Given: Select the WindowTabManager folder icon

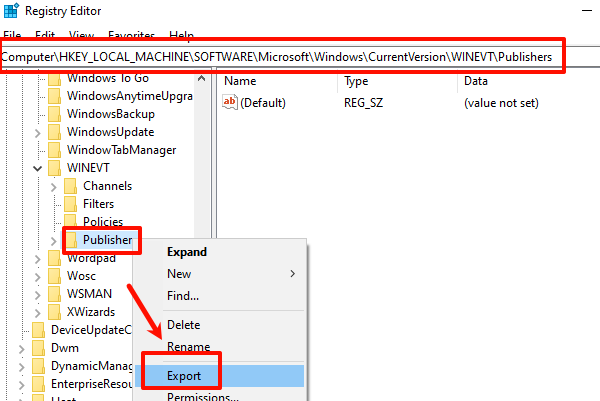Looking at the screenshot, I should click(54, 150).
